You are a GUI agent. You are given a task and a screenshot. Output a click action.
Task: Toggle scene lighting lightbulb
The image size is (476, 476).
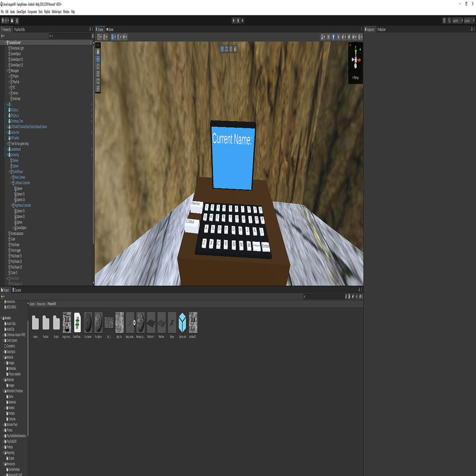[x=333, y=37]
